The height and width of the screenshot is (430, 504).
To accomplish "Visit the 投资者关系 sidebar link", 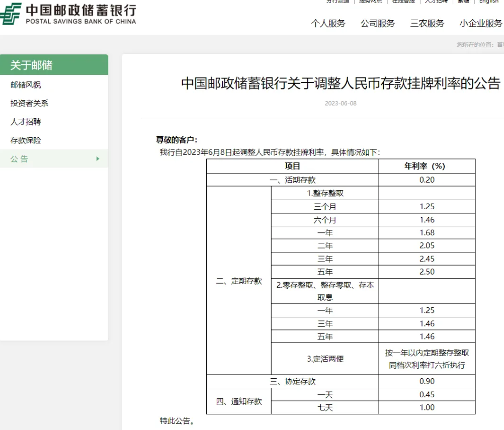I will point(29,103).
